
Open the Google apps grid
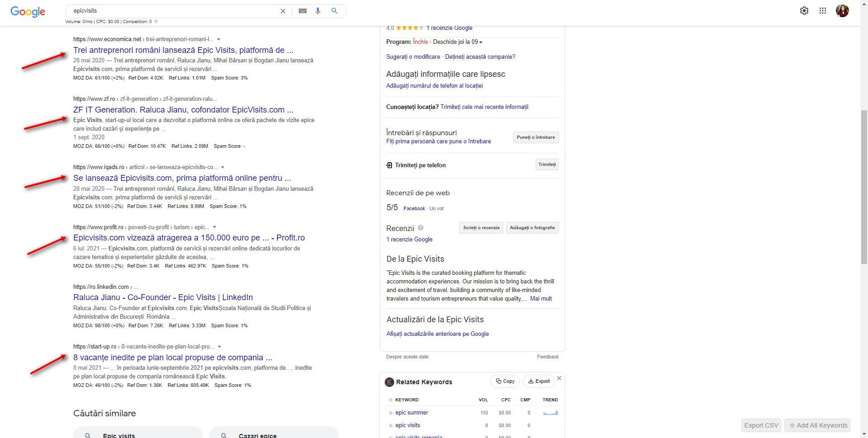823,10
